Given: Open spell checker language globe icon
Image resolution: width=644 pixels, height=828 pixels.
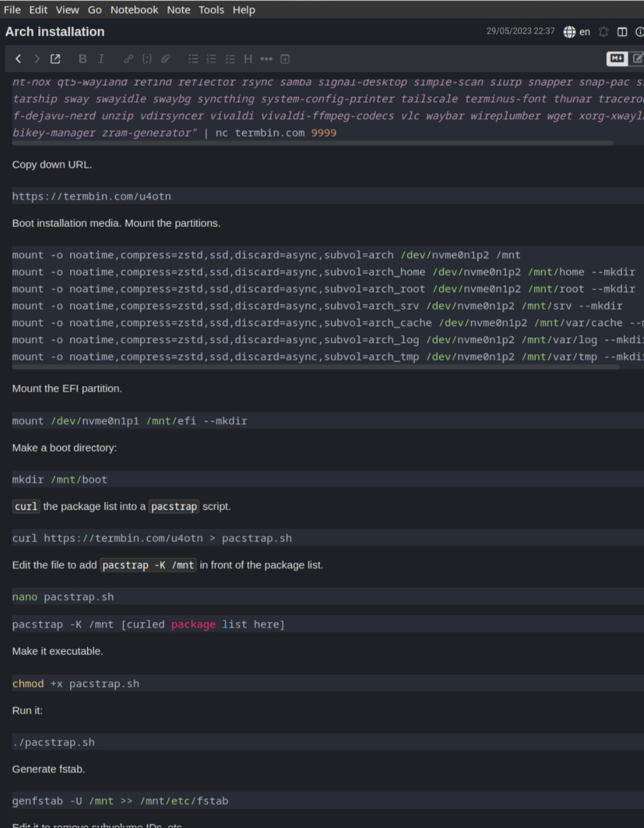Looking at the screenshot, I should coord(569,32).
